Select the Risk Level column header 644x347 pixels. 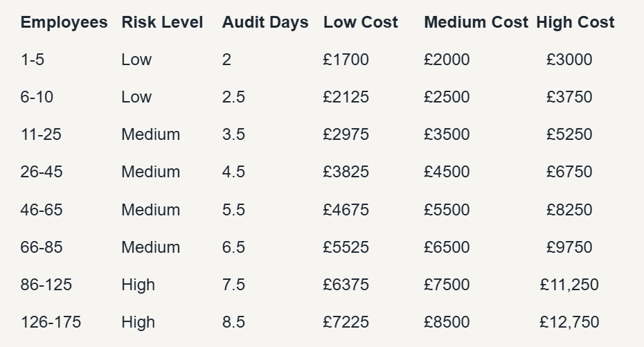click(162, 22)
